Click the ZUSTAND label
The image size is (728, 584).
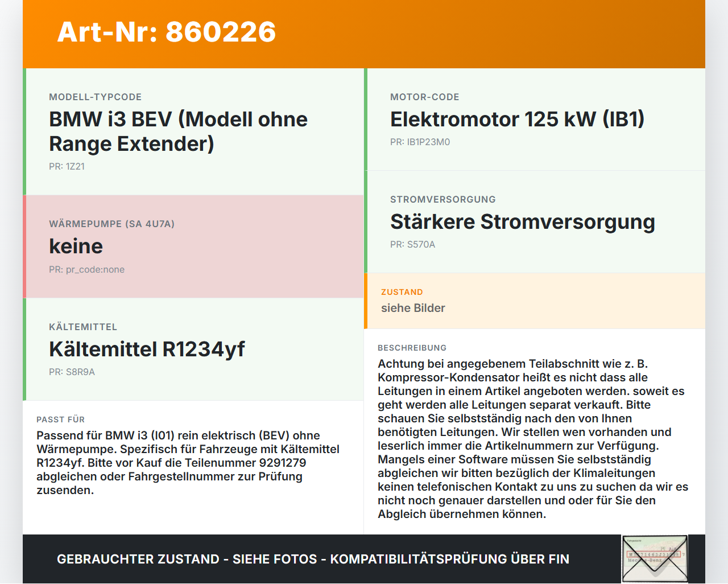click(x=402, y=292)
